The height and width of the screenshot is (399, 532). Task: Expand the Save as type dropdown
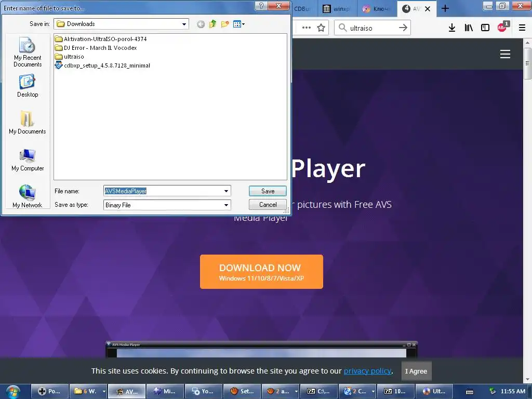(226, 205)
